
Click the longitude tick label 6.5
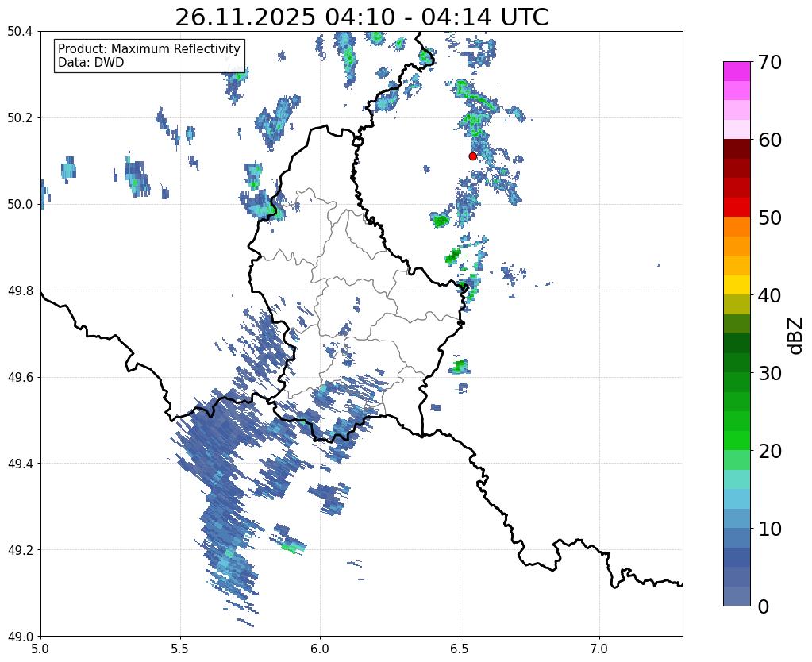pyautogui.click(x=460, y=649)
